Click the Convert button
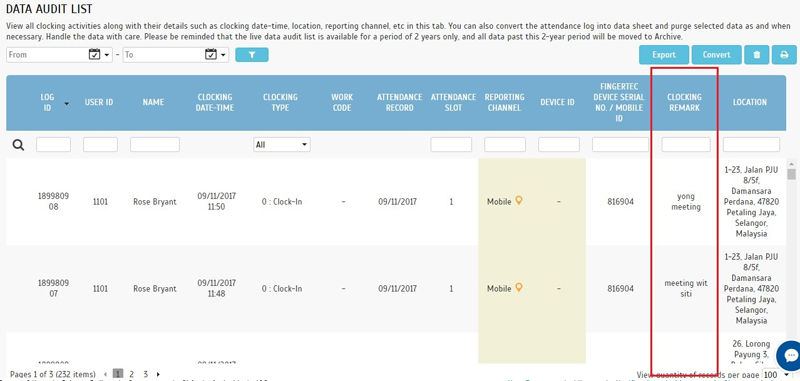The width and height of the screenshot is (800, 381). (x=716, y=55)
